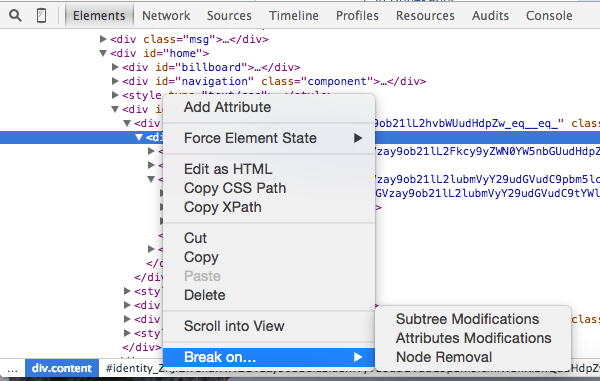
Task: Expand the div id="navigation" node
Action: (x=115, y=81)
